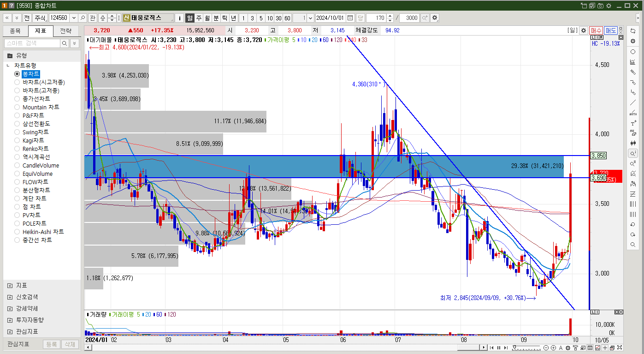Select the Heikin-Ashi 차트 radio option
This screenshot has height=354, width=644.
tap(17, 232)
